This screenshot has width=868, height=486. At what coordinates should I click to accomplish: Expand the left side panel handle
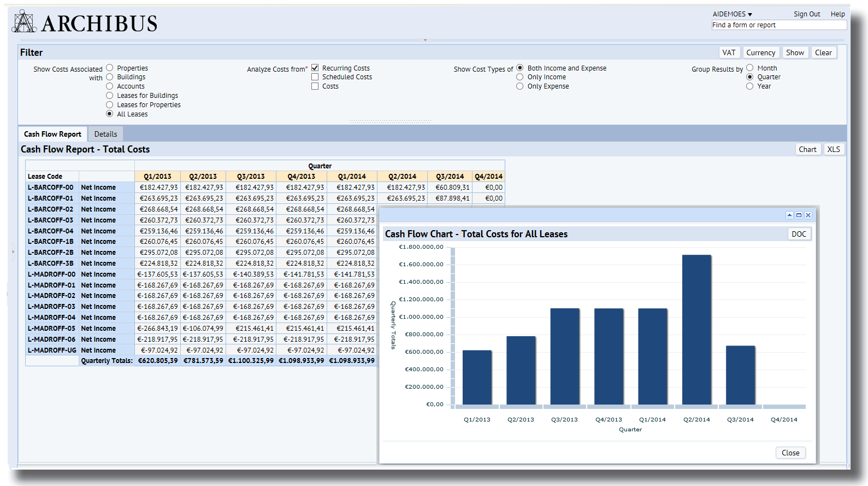[x=13, y=252]
